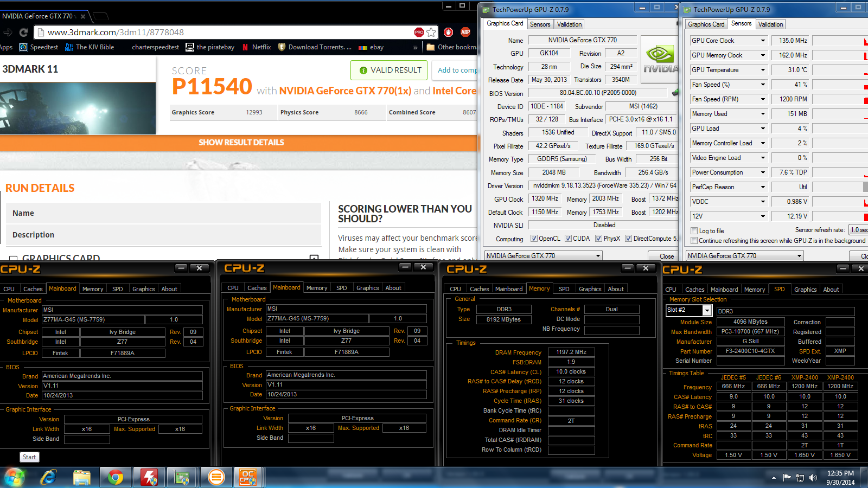Viewport: 868px width, 488px height.
Task: Reload the 3DMark page in Chrome
Action: pos(23,33)
